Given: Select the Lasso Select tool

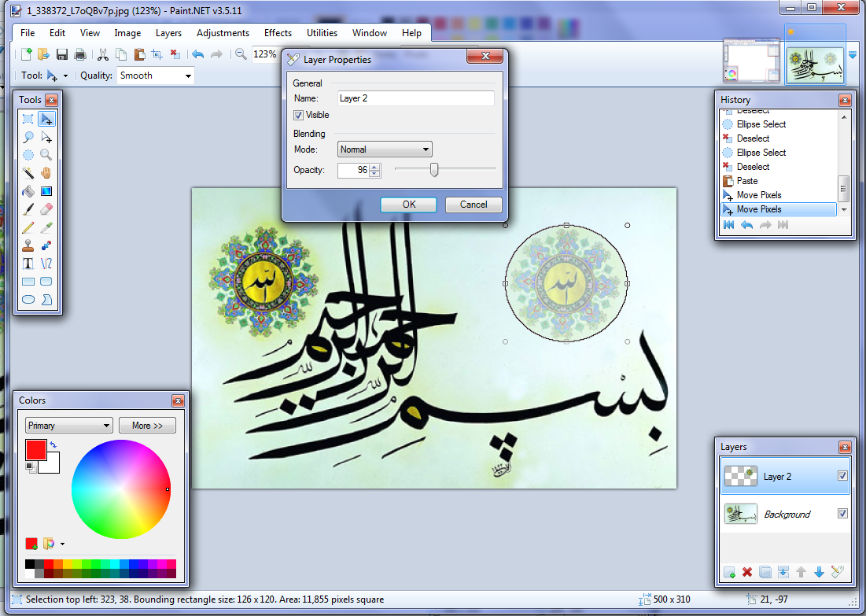Looking at the screenshot, I should [28, 137].
